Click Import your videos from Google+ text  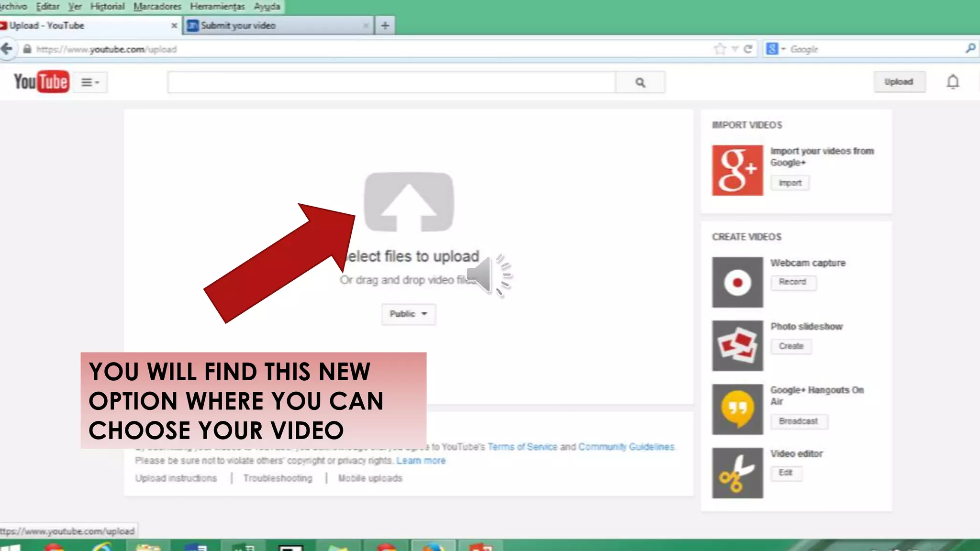(x=822, y=157)
